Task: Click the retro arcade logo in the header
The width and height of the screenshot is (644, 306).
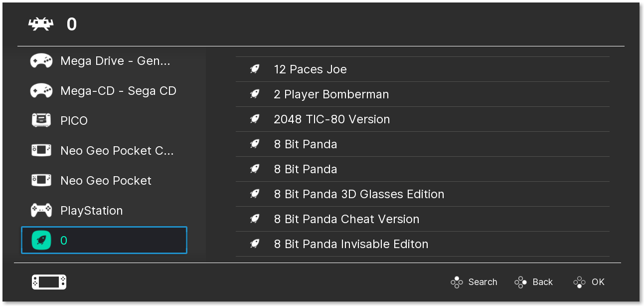Action: 41,23
